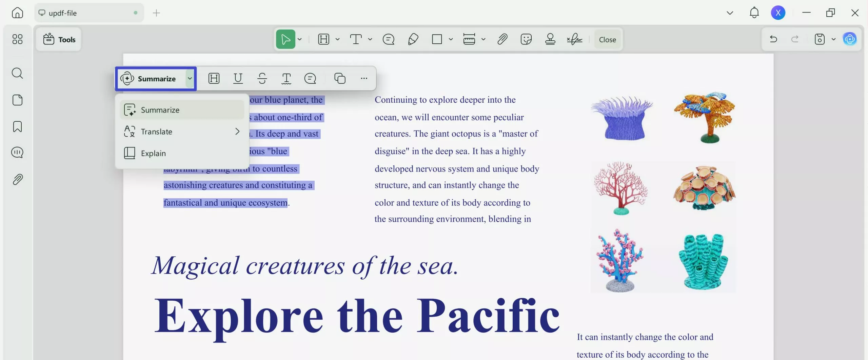Click the Tools button

pos(59,39)
